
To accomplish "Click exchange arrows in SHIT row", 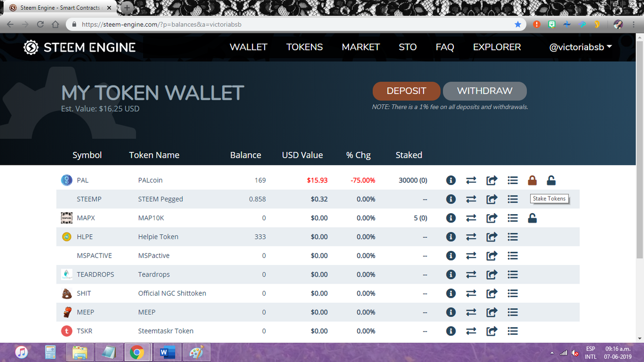I will click(471, 293).
